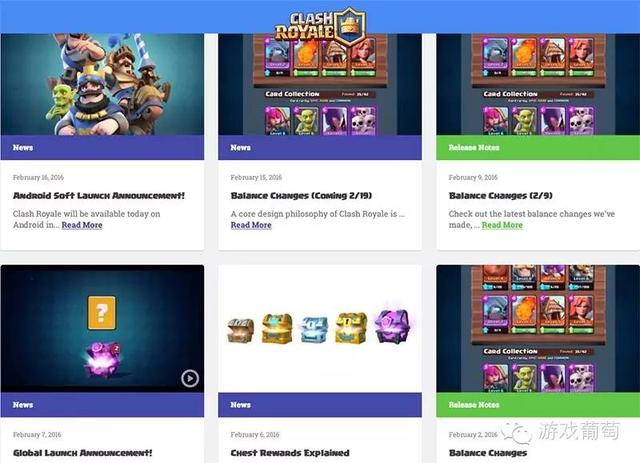This screenshot has height=463, width=640.
Task: Click the Global Launch Announcement headline
Action: point(82,453)
